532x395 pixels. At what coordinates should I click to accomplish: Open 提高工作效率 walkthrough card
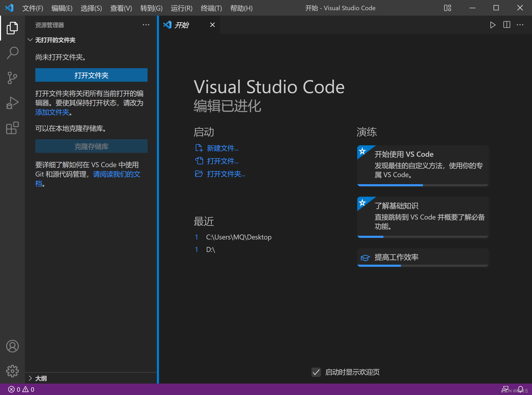tap(422, 257)
